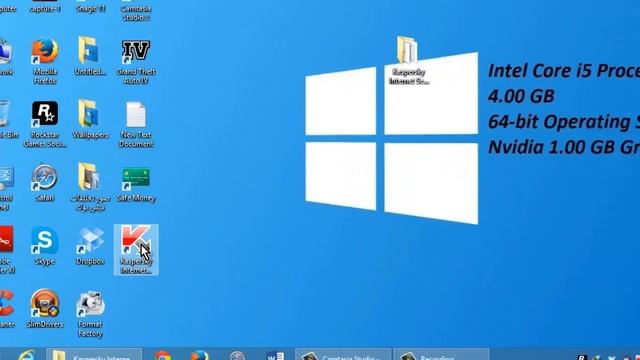Open the Snagit 11 desktop shortcut
This screenshot has height=360, width=640.
pyautogui.click(x=90, y=7)
